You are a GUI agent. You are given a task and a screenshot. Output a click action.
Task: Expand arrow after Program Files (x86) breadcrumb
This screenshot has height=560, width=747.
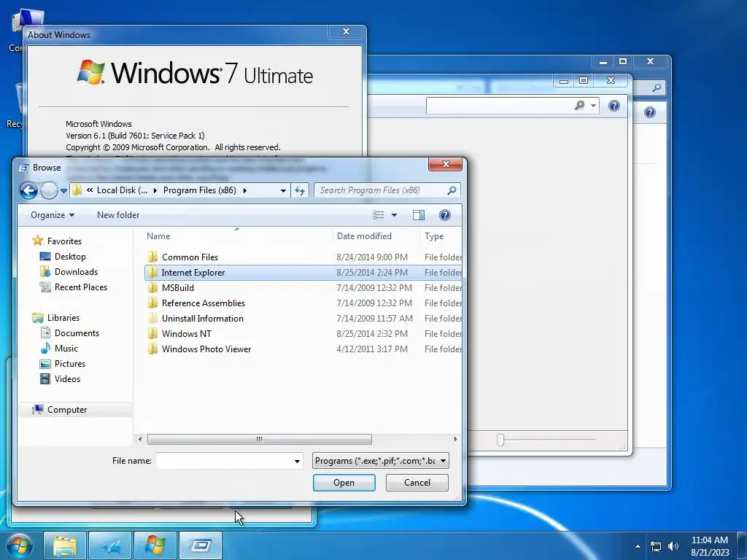pyautogui.click(x=245, y=190)
